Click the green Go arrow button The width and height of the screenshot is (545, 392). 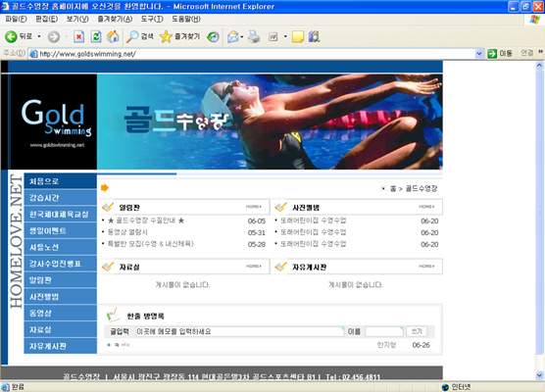coord(492,54)
